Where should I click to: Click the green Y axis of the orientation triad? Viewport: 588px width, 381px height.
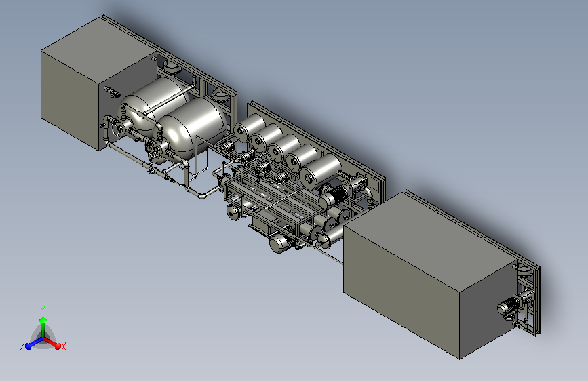pos(43,327)
